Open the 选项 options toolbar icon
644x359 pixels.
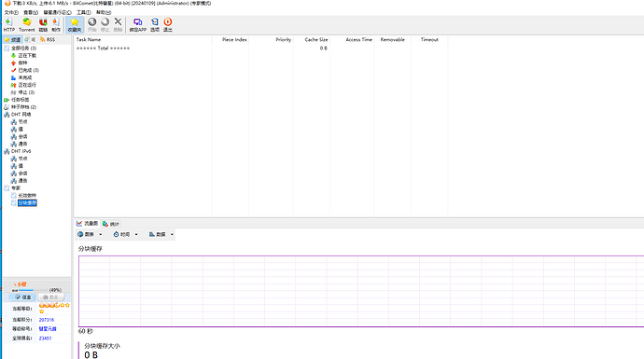coord(154,25)
